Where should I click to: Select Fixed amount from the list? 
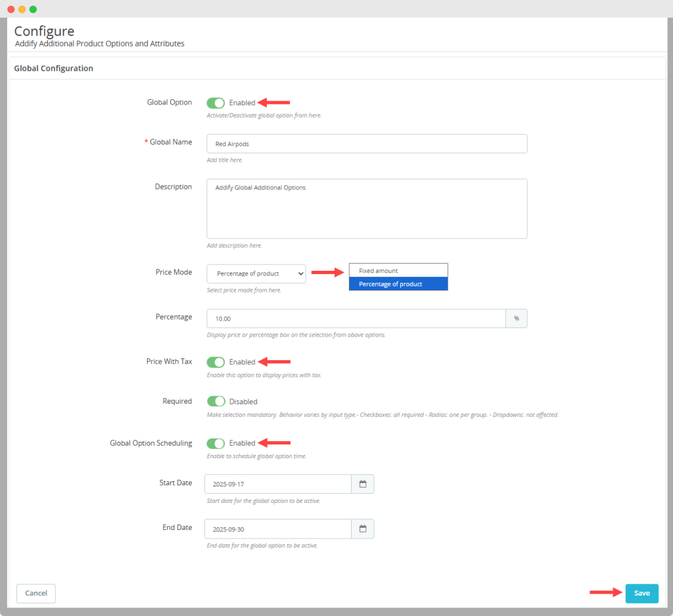click(x=398, y=271)
